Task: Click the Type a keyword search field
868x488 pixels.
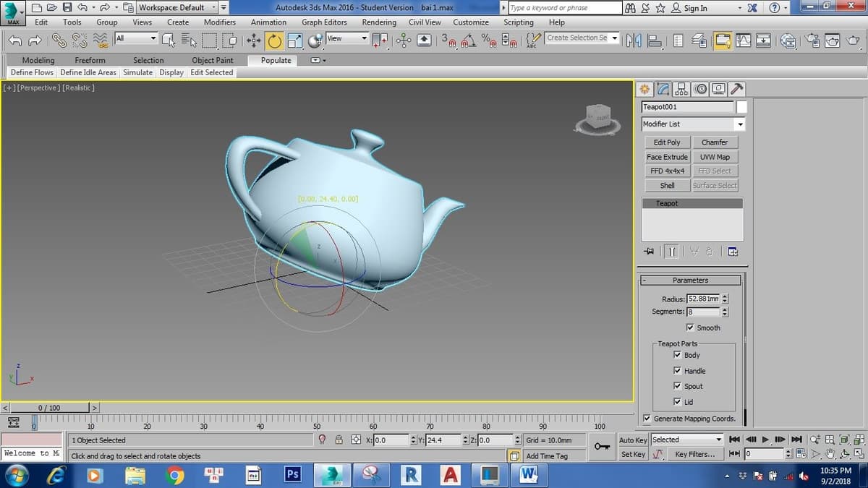Action: click(x=564, y=8)
